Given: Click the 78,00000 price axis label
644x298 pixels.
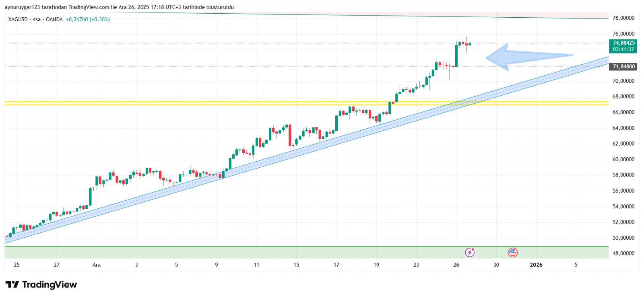Looking at the screenshot, I should pyautogui.click(x=623, y=18).
